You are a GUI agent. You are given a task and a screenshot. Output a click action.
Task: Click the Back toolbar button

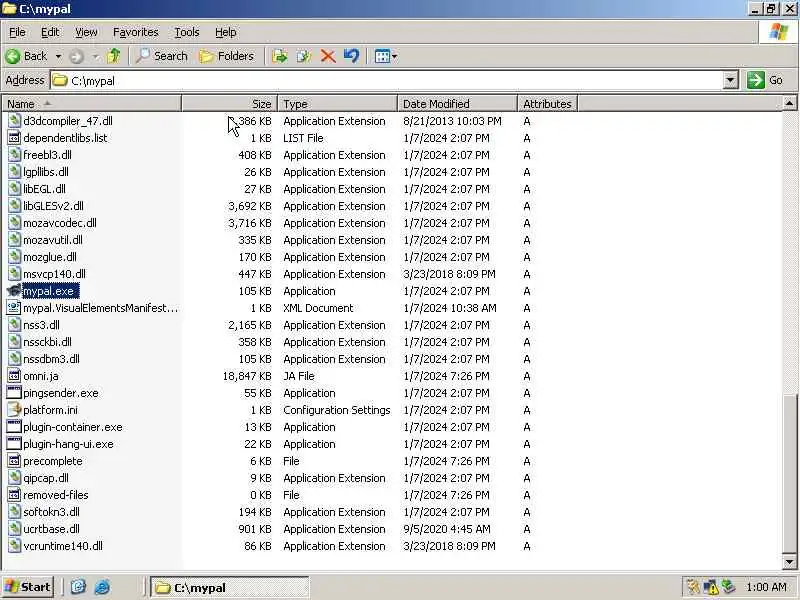click(27, 56)
